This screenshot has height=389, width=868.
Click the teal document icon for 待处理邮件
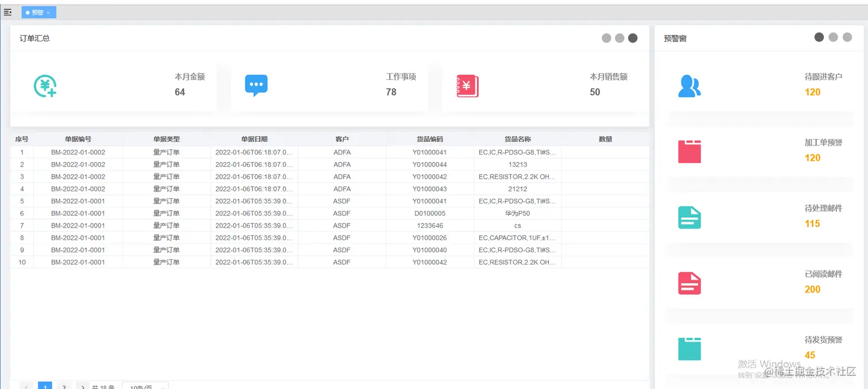[x=689, y=217]
